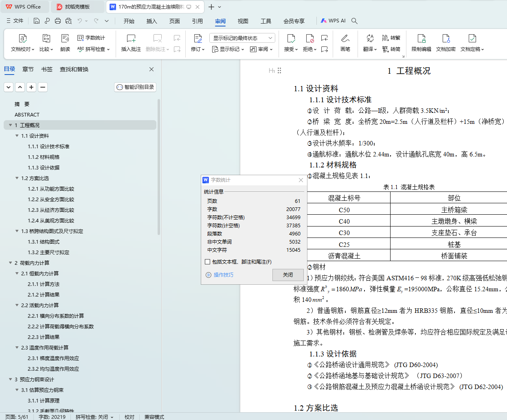Launch WPS AI assistant
Screen dimensions: 507x420
tap(333, 21)
